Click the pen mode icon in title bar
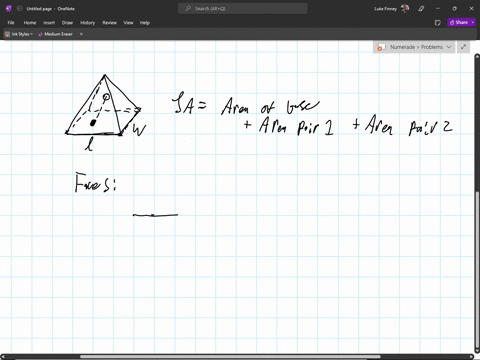This screenshot has width=480, height=360. tap(421, 9)
